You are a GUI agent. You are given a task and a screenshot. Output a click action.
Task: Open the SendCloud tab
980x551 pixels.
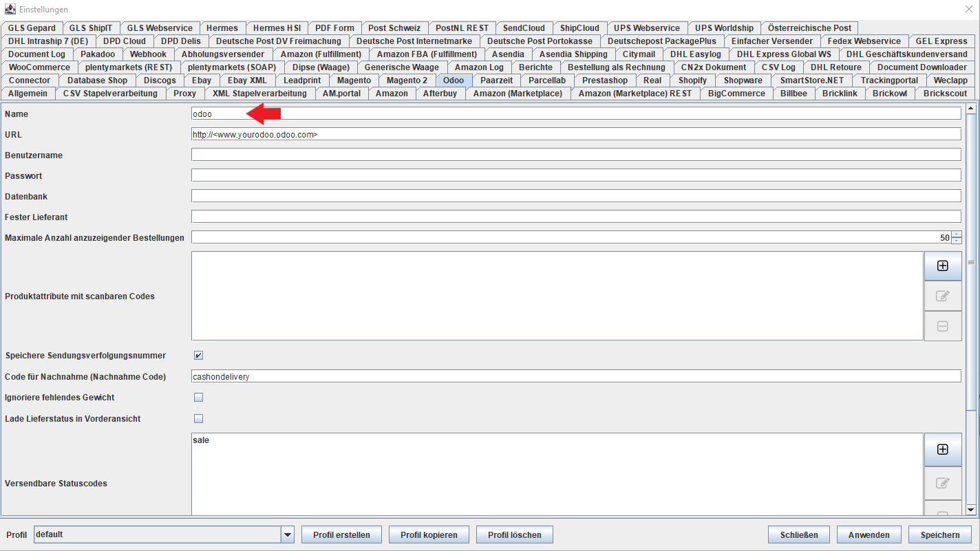[524, 28]
